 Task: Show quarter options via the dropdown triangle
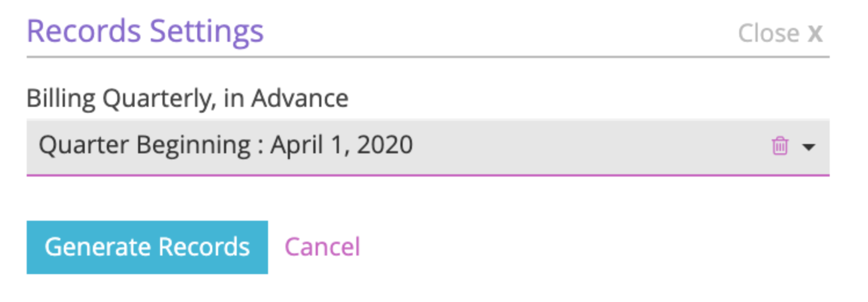(809, 147)
